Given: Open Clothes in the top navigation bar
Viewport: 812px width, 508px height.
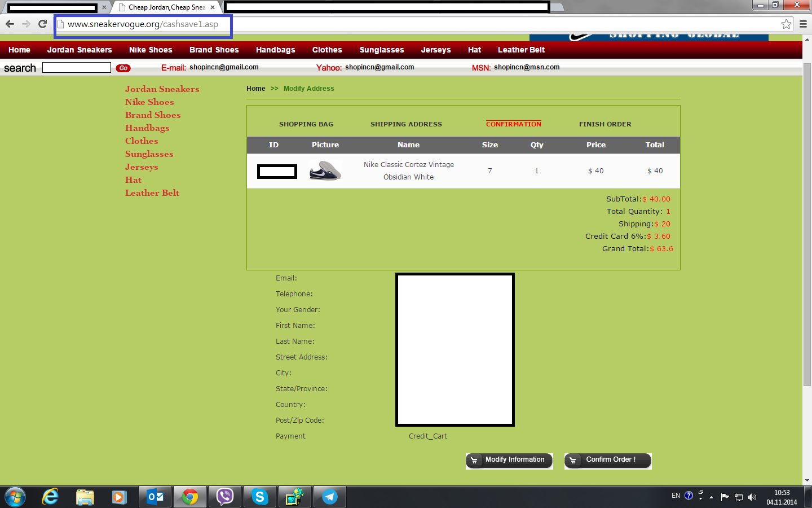Looking at the screenshot, I should (x=327, y=50).
